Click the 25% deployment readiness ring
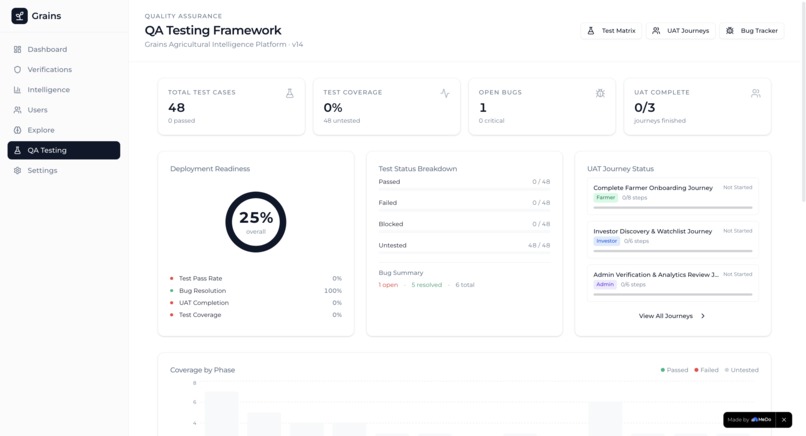The image size is (806, 436). click(255, 222)
